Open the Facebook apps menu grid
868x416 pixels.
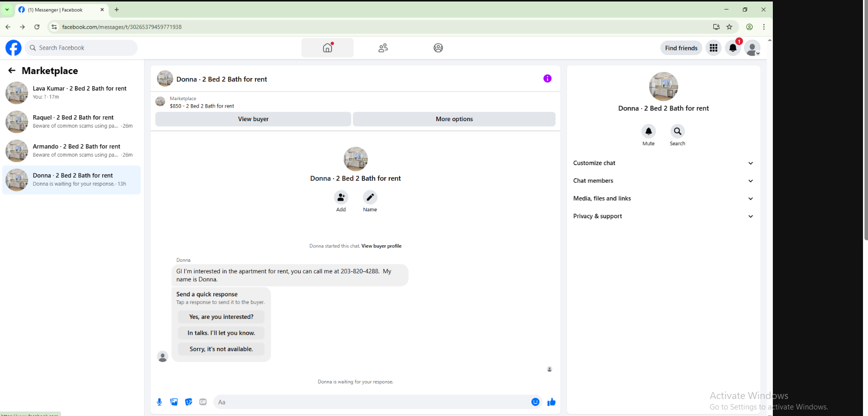point(714,48)
